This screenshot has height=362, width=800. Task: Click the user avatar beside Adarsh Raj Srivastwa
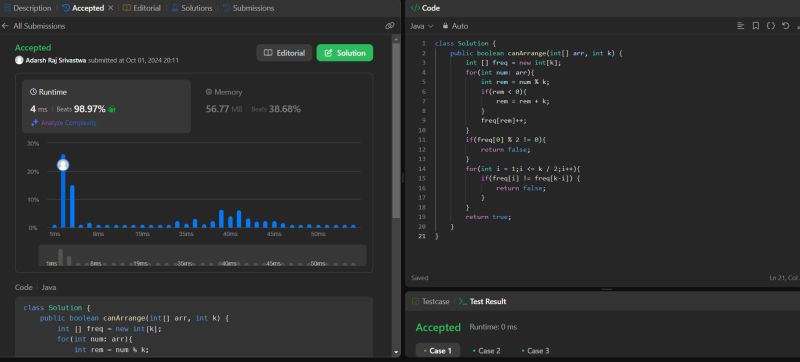[19, 60]
